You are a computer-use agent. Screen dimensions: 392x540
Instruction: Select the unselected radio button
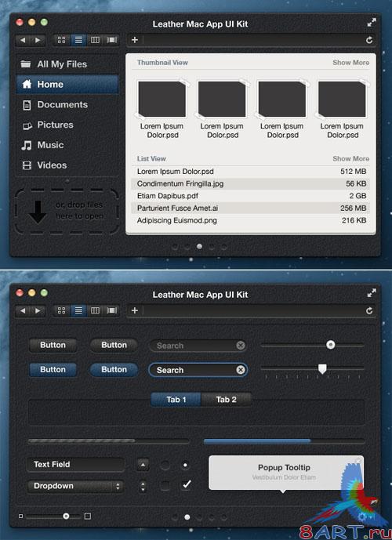coord(165,465)
